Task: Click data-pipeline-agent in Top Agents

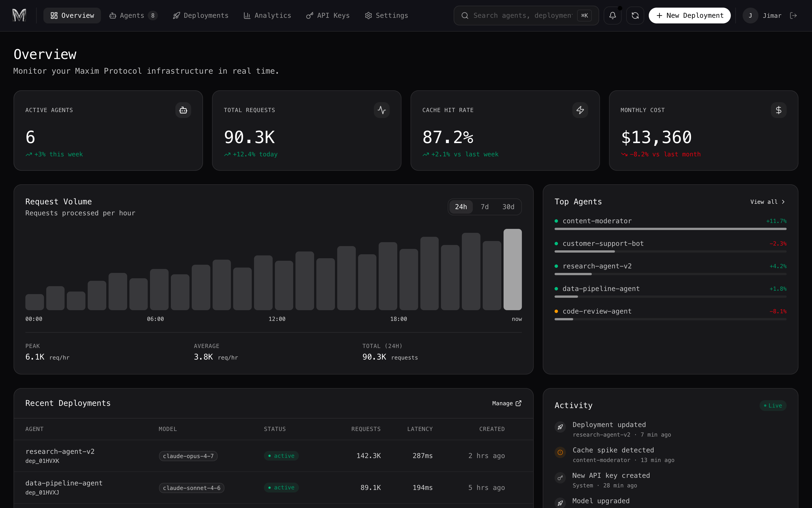Action: pos(601,289)
